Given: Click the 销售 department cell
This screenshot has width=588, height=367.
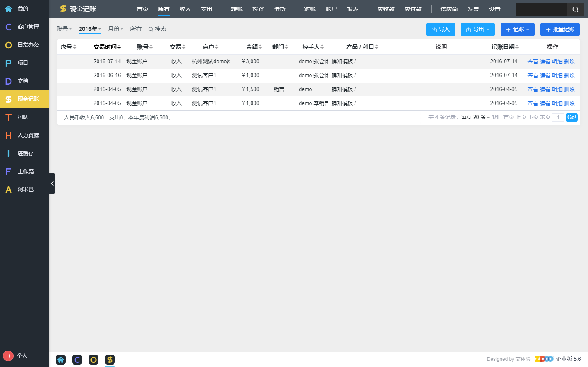Looking at the screenshot, I should [279, 89].
